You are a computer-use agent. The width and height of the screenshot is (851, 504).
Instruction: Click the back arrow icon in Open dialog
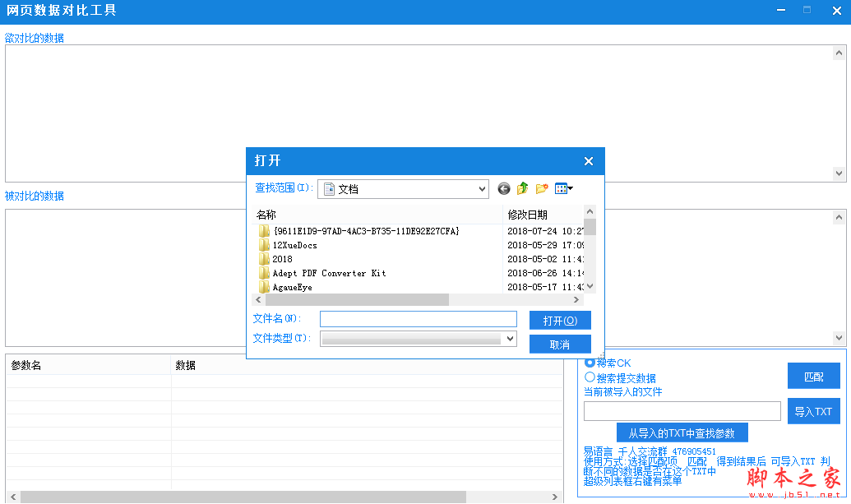[x=504, y=189]
